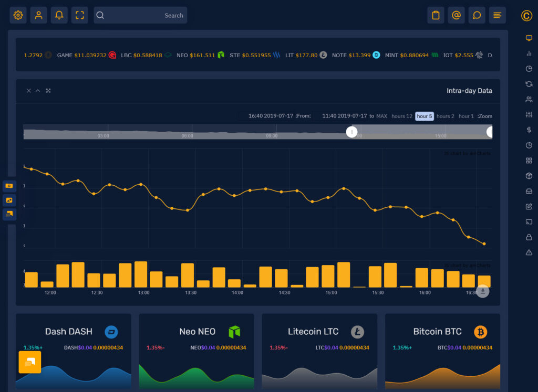Enable the MAX zoom range

click(x=382, y=116)
